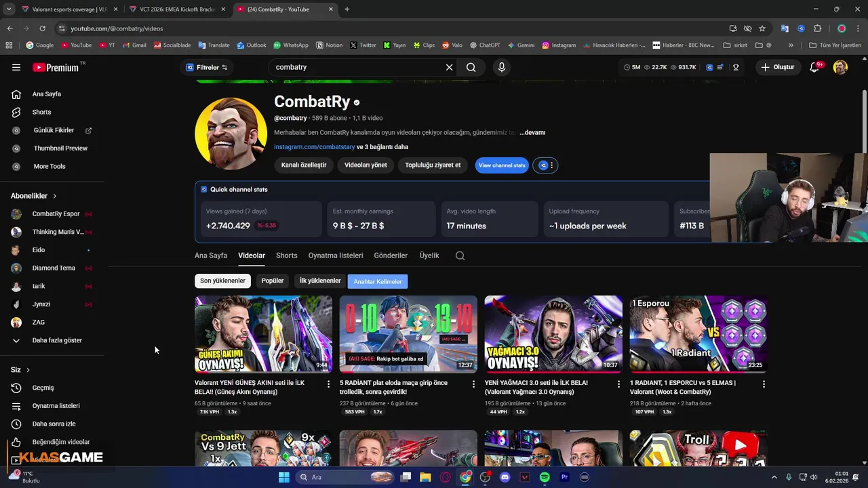This screenshot has height=488, width=868.
Task: Click the magnifier search button
Action: pos(471,67)
